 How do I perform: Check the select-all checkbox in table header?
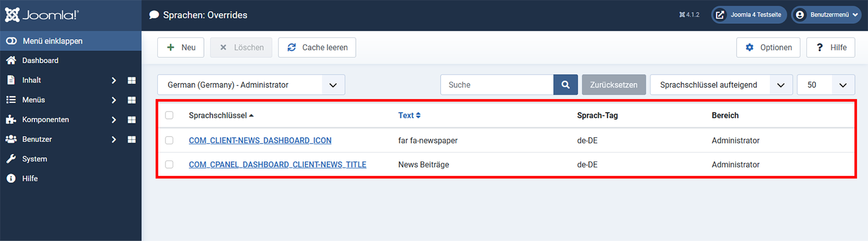click(169, 115)
